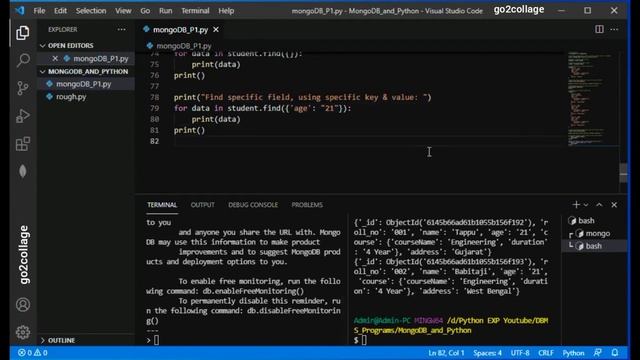Open the Source Control view
The height and width of the screenshot is (360, 640).
23,88
